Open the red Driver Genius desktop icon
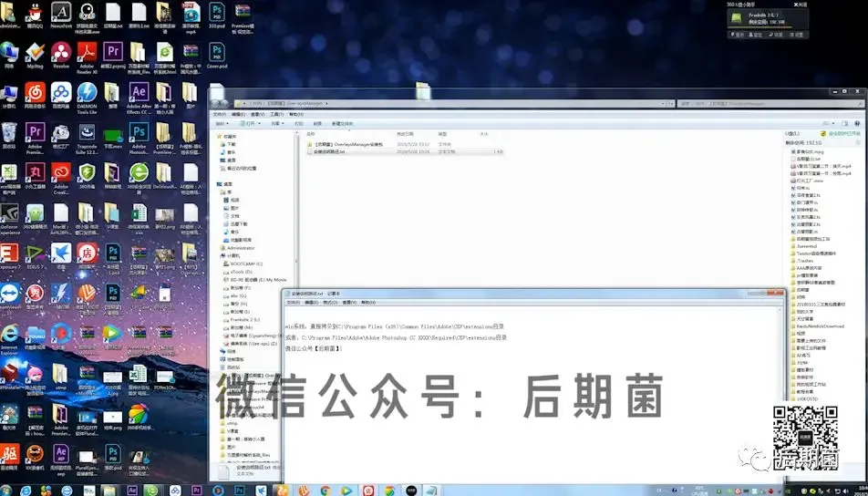This screenshot has height=496, width=868. pyautogui.click(x=9, y=456)
